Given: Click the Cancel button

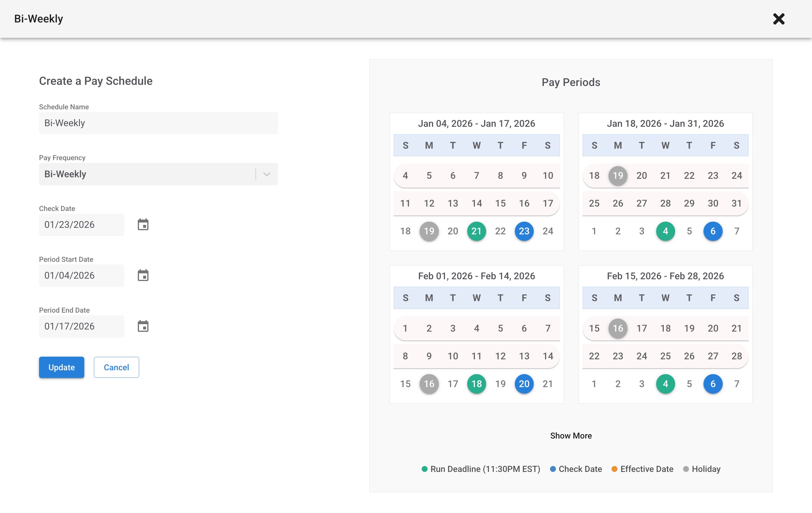Looking at the screenshot, I should (x=116, y=367).
